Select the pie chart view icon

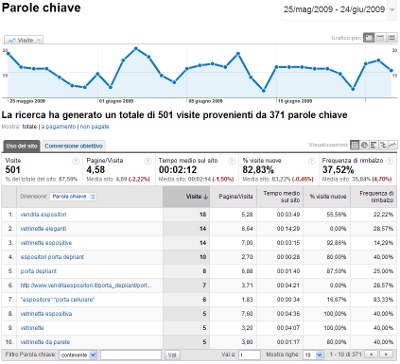tap(364, 145)
